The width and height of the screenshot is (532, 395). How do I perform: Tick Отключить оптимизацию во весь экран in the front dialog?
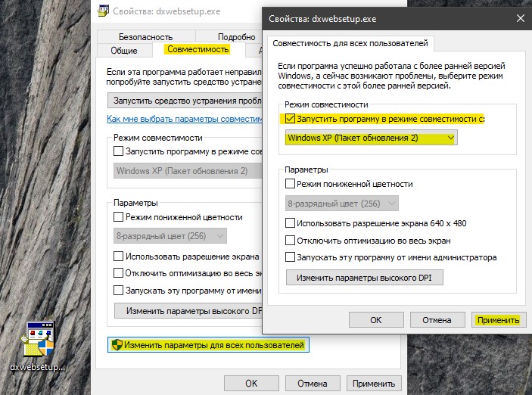click(290, 241)
